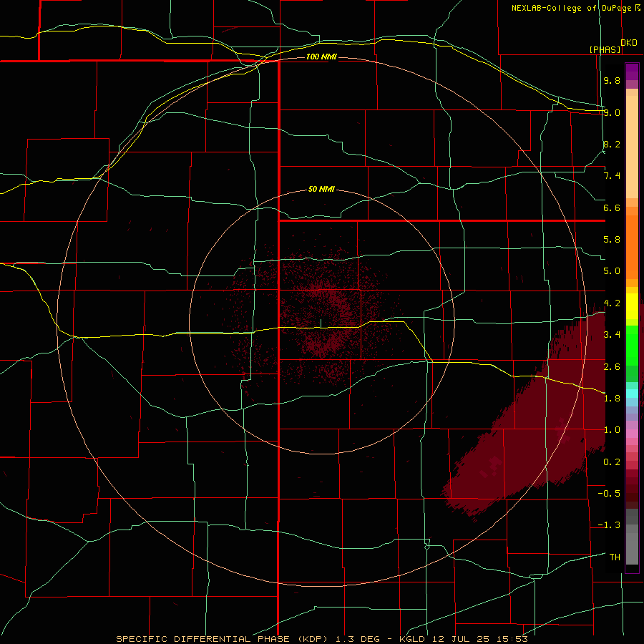
Task: Click the 9.8 value on the color scale
Action: coord(612,80)
